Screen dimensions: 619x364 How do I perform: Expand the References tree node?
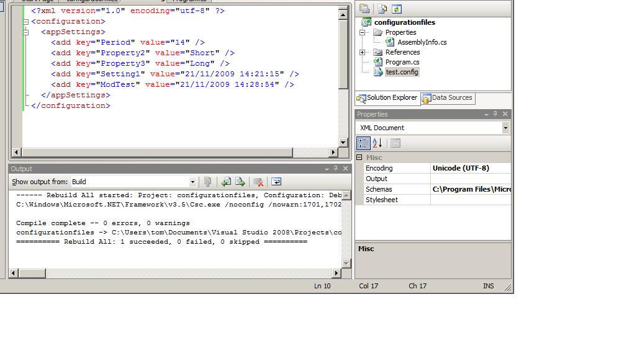point(363,52)
